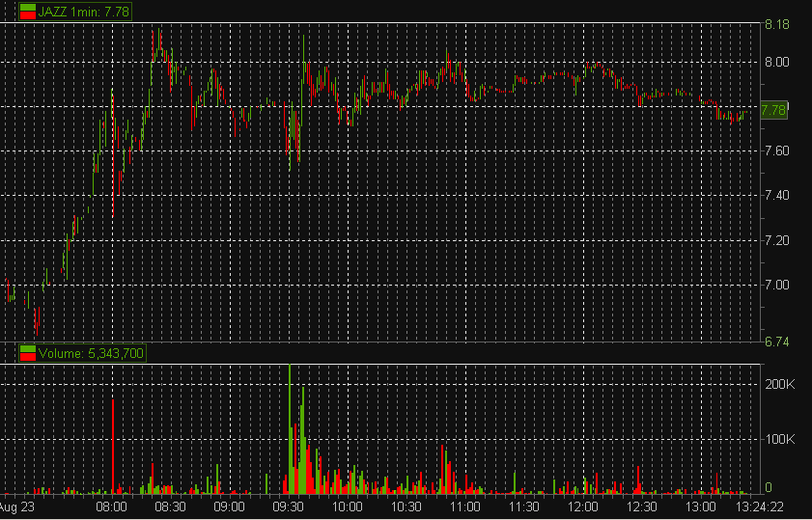Click the 12:30 time axis label
This screenshot has width=812, height=520.
pyautogui.click(x=642, y=506)
